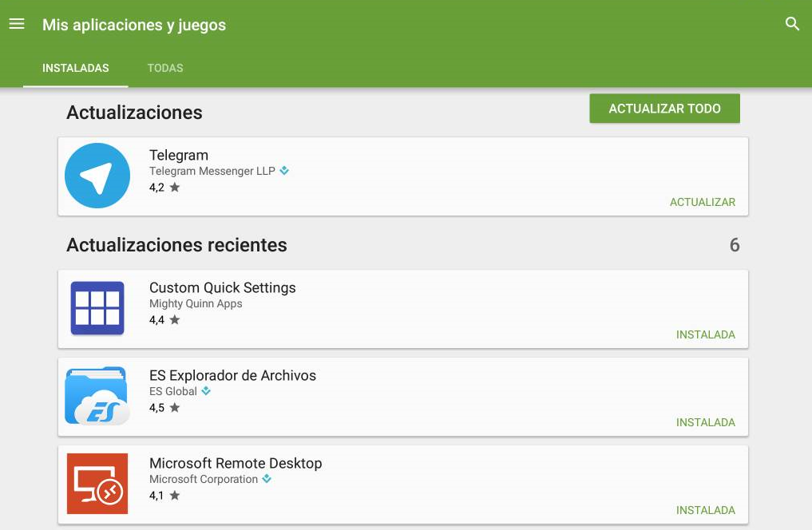Tap the verified badge next to Microsoft Corporation
Screen dimensions: 812x530
tap(267, 479)
